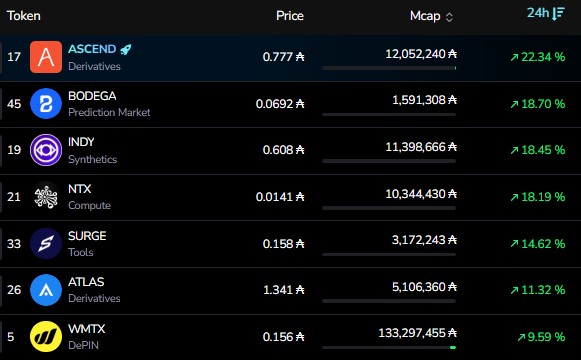Click the WMTX mcap 133,297,455

(418, 333)
